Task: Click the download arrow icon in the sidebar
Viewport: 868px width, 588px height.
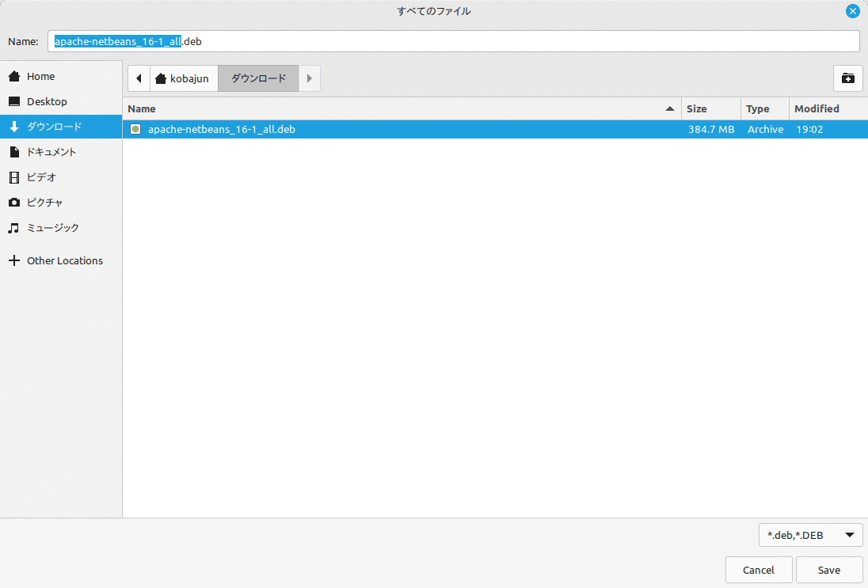Action: click(14, 127)
